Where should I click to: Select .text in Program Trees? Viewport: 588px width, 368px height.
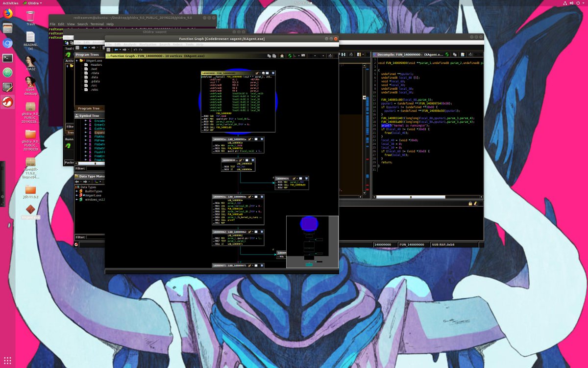94,69
